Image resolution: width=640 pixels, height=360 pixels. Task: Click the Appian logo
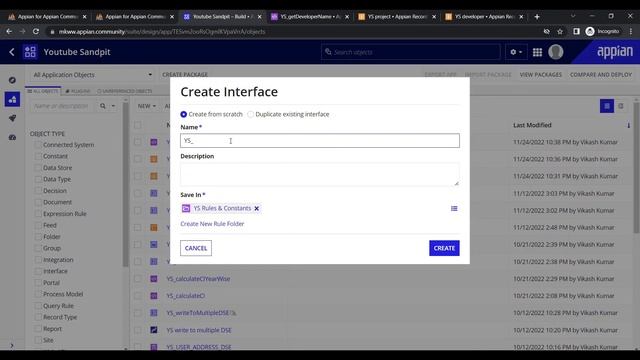[x=615, y=52]
